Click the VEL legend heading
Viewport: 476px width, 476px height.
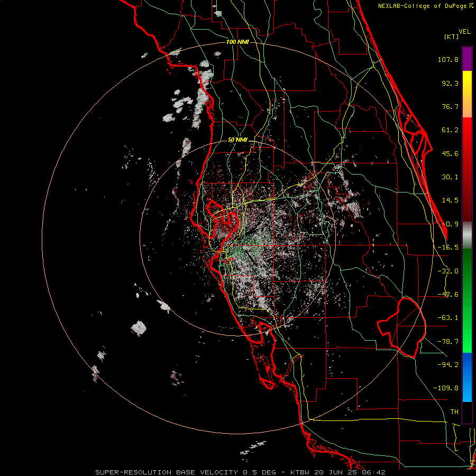(464, 32)
